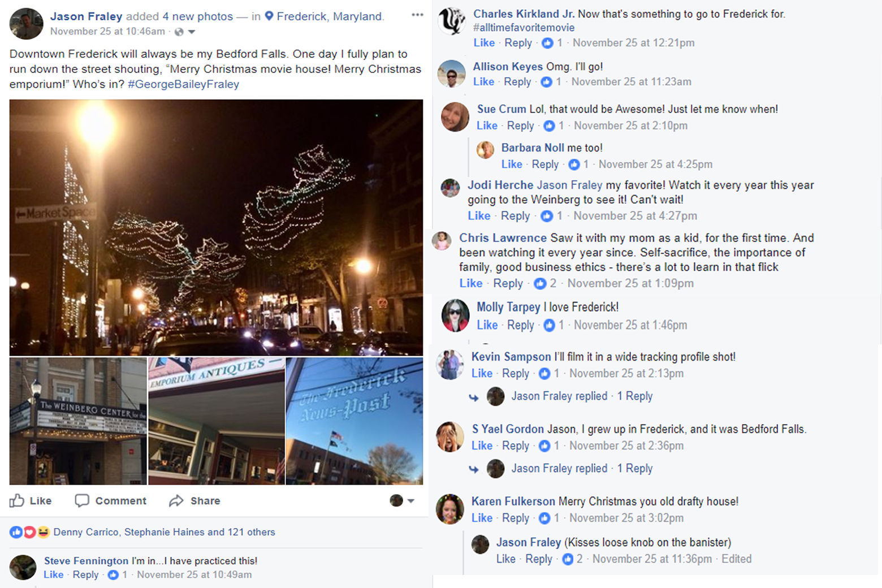Open the post options three-dots menu
882x588 pixels.
coord(417,15)
